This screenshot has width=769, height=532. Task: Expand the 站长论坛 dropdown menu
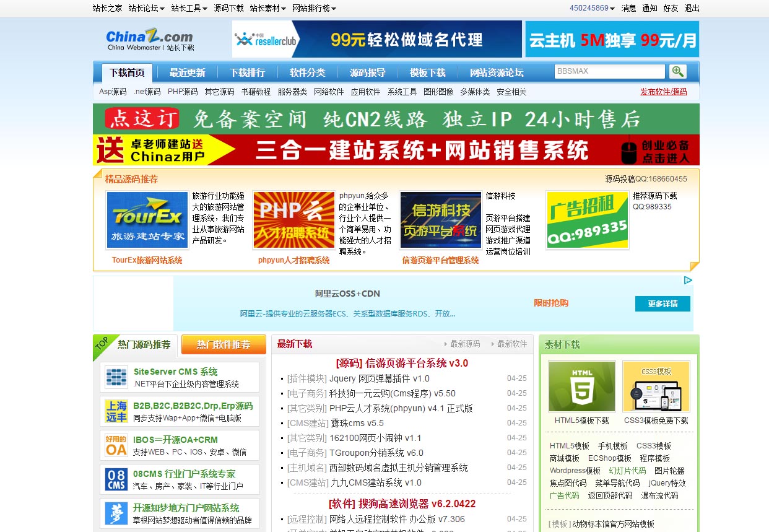tap(146, 8)
